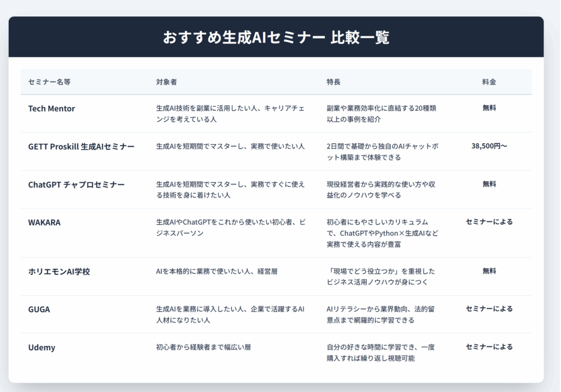Select the 対象者 column header
This screenshot has width=561, height=392.
(x=166, y=82)
